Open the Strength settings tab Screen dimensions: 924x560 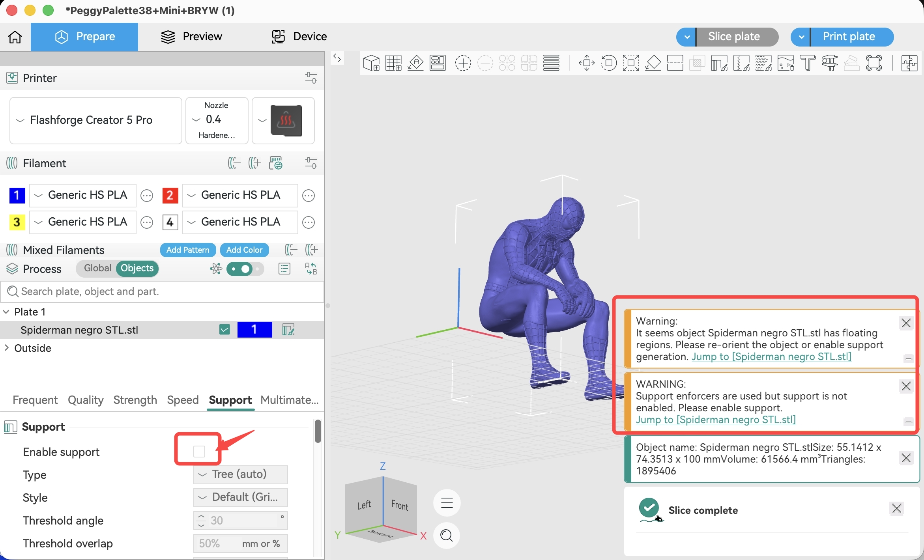135,400
